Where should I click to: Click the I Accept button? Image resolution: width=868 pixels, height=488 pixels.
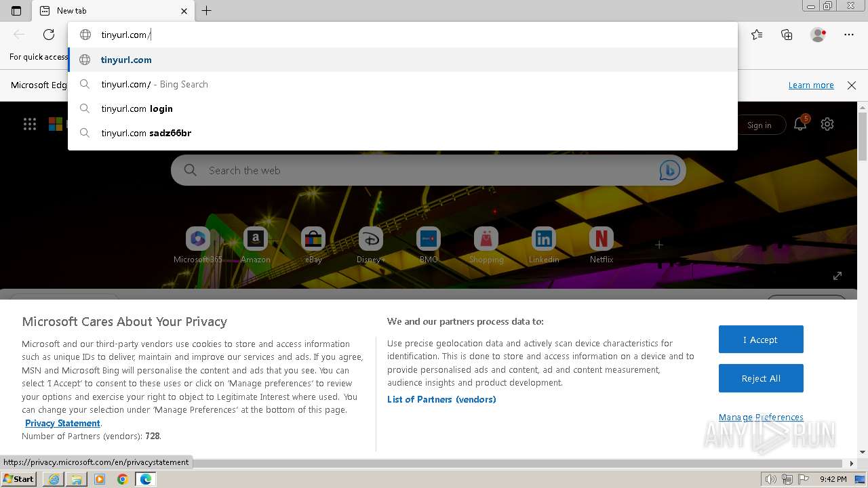761,340
